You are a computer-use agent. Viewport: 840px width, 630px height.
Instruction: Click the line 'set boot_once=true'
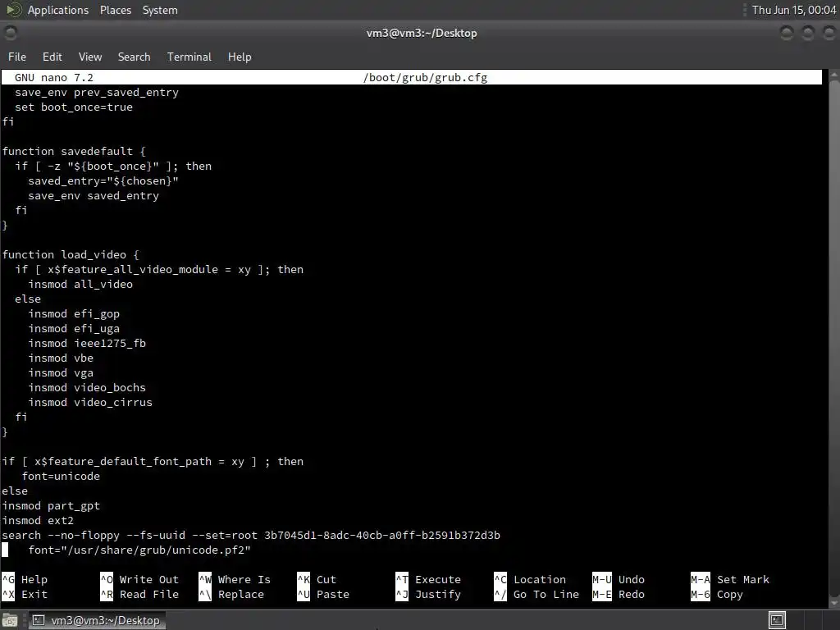(74, 107)
